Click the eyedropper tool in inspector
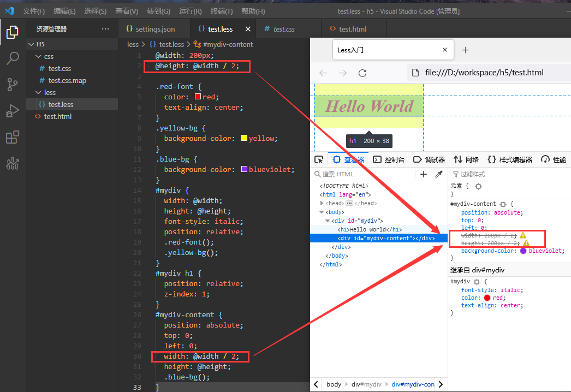 click(x=439, y=174)
